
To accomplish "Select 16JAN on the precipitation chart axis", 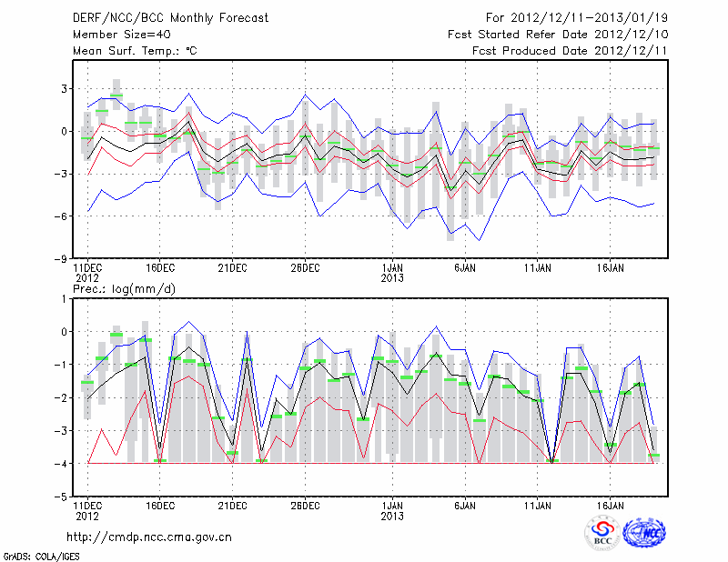I will tap(611, 503).
